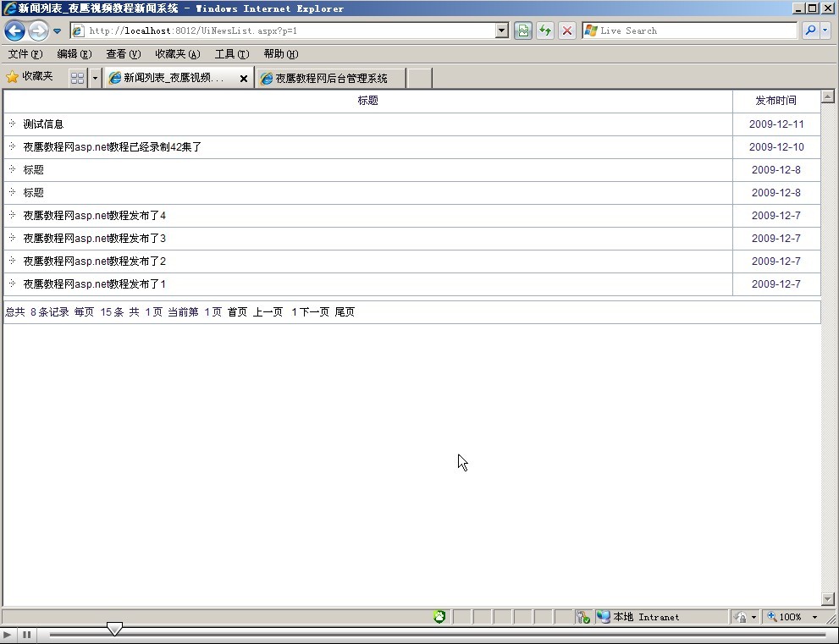Click inside the Live Search input box

[694, 31]
